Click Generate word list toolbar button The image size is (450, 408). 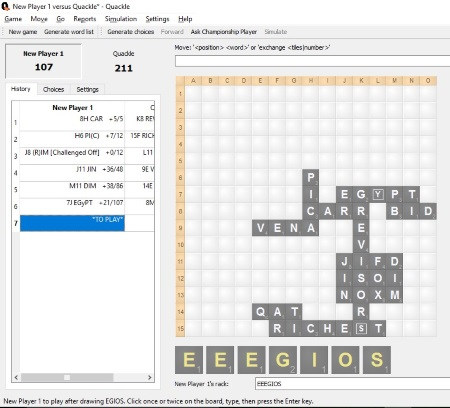tap(69, 32)
